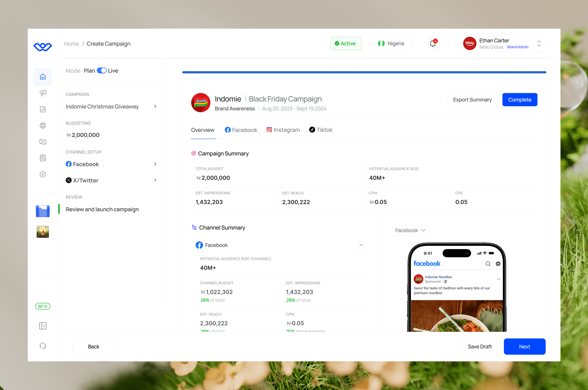Expand the Ethan Carter account switcher
The image size is (588, 390).
(539, 43)
